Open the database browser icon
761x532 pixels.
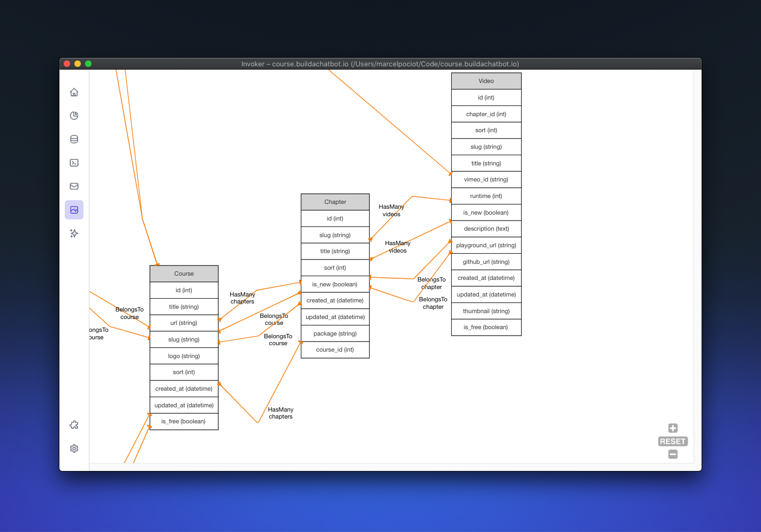coord(74,139)
